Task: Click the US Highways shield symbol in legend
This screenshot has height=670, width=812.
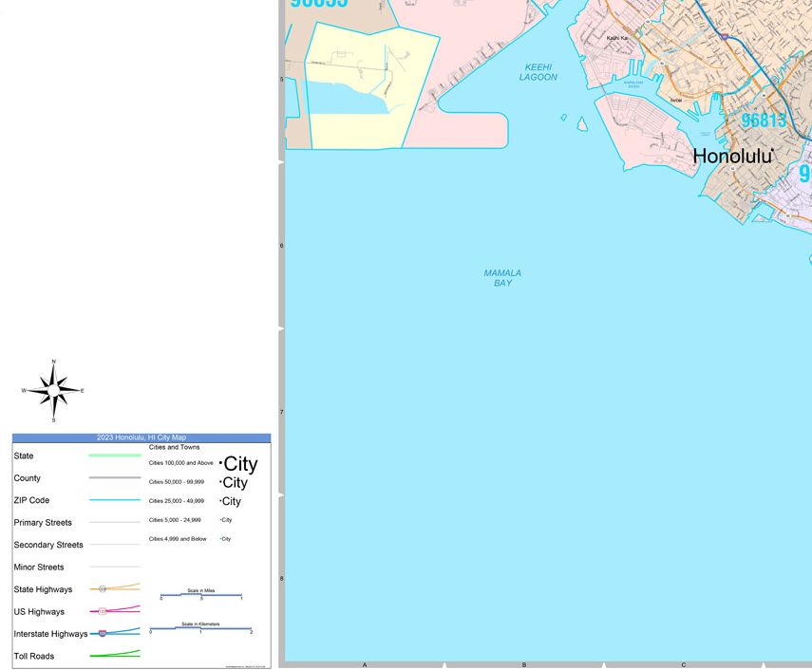Action: (103, 611)
